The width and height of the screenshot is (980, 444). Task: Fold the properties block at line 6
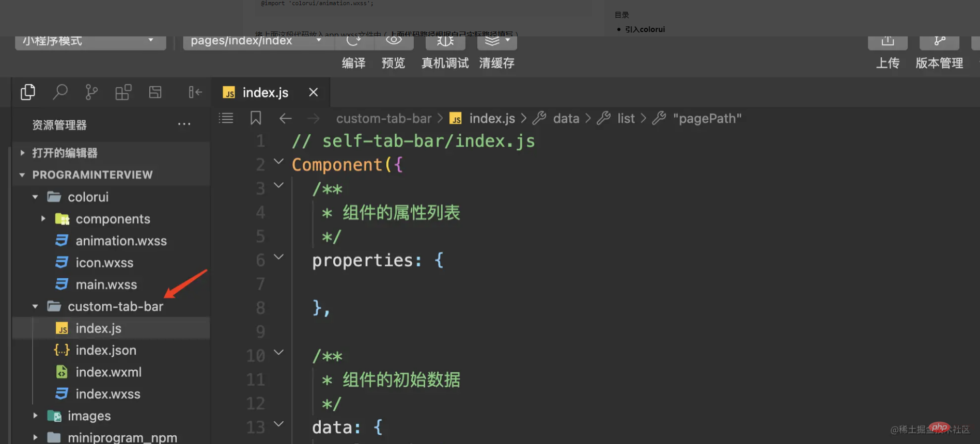(278, 257)
